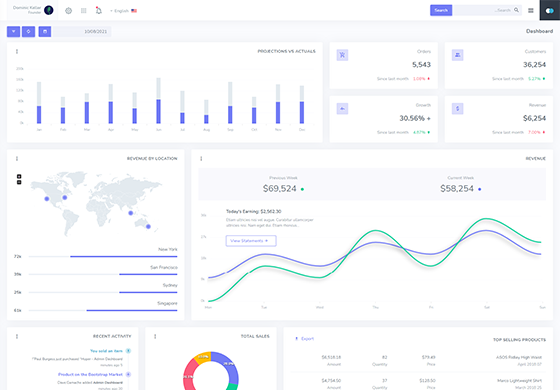Open Projections vs Actuals options menu
The image size is (560, 390).
17,51
